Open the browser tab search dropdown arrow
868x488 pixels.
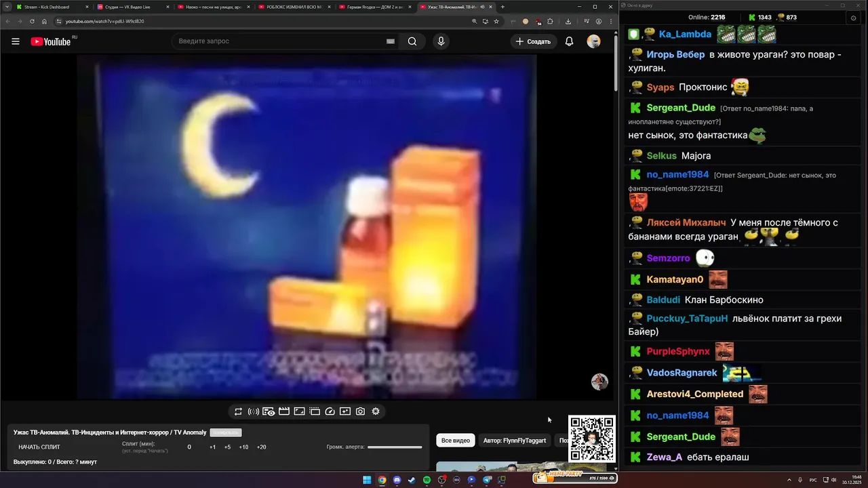[x=7, y=7]
